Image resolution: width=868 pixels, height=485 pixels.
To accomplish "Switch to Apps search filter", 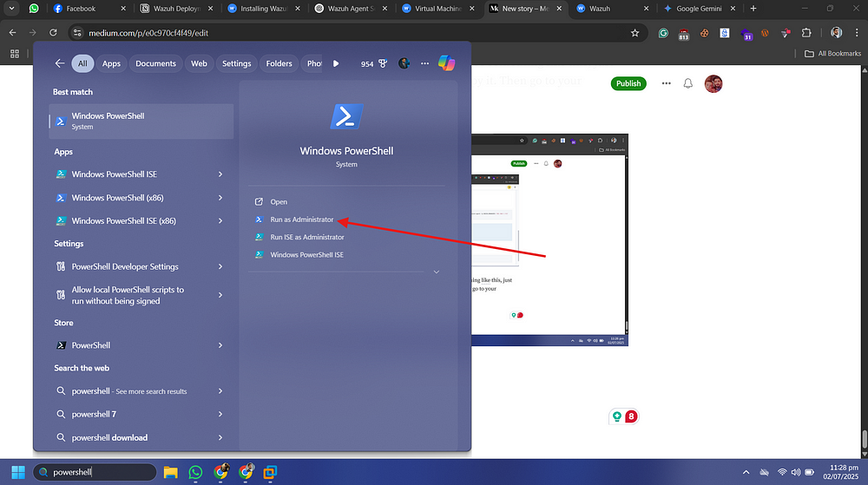I will click(x=111, y=63).
